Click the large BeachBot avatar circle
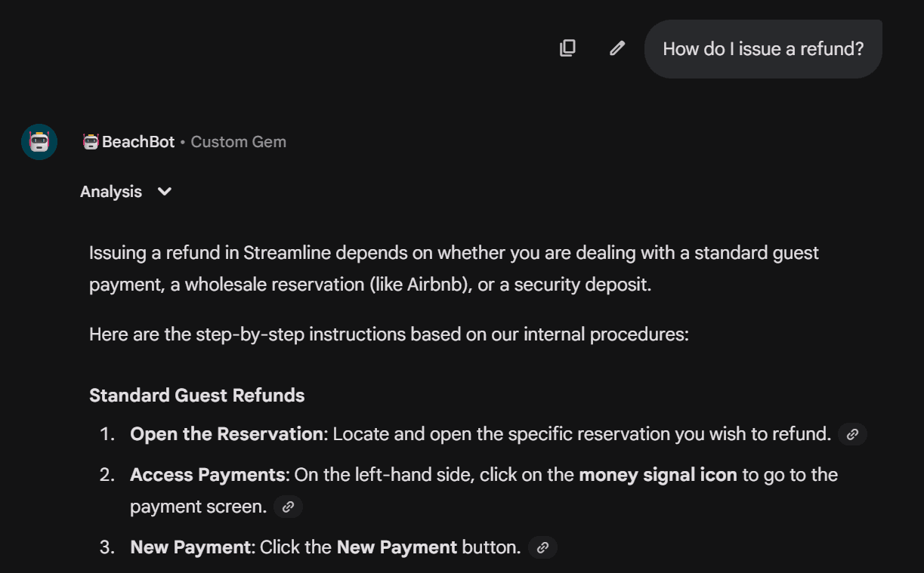 pos(39,142)
